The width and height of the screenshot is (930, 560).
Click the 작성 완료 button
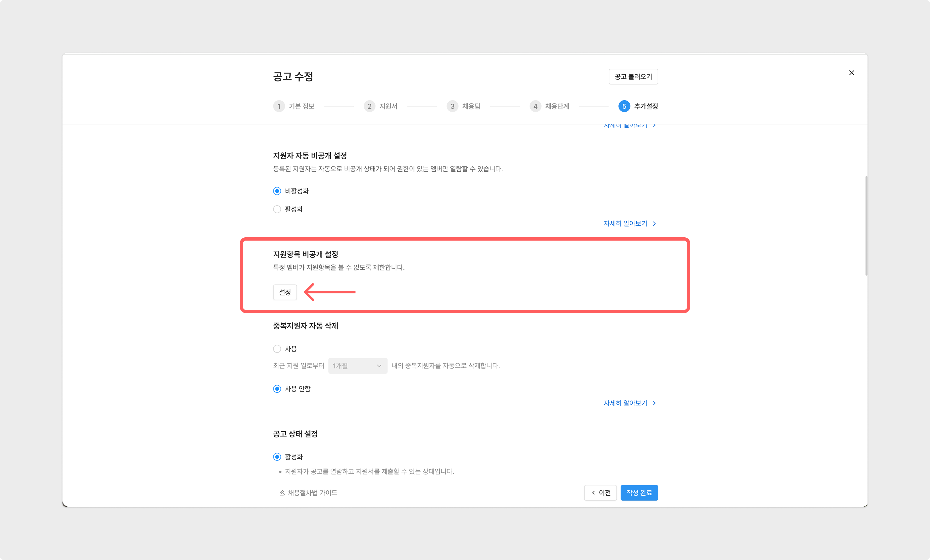point(639,493)
